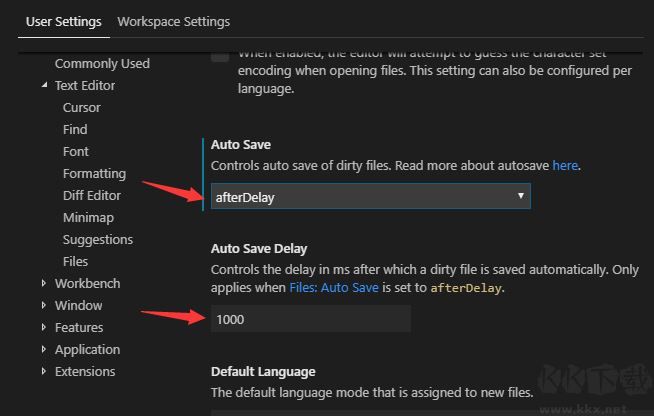Go to Cursor settings
The height and width of the screenshot is (416, 654).
pyautogui.click(x=81, y=107)
